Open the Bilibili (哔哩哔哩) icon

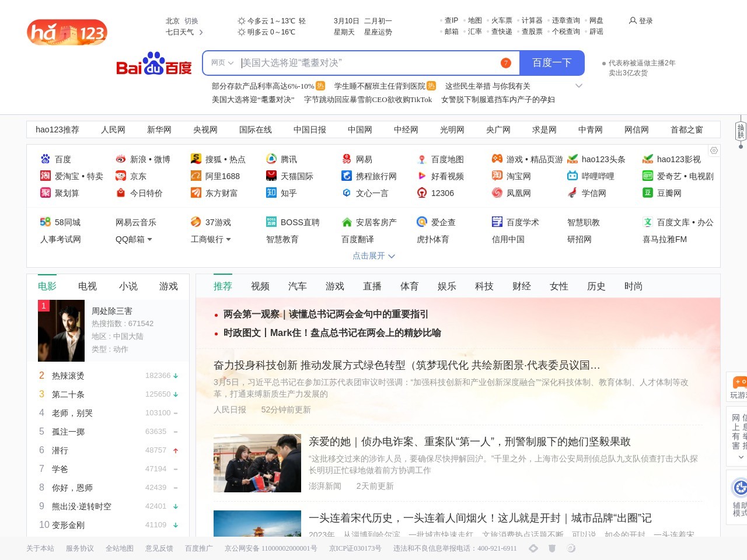pyautogui.click(x=573, y=176)
